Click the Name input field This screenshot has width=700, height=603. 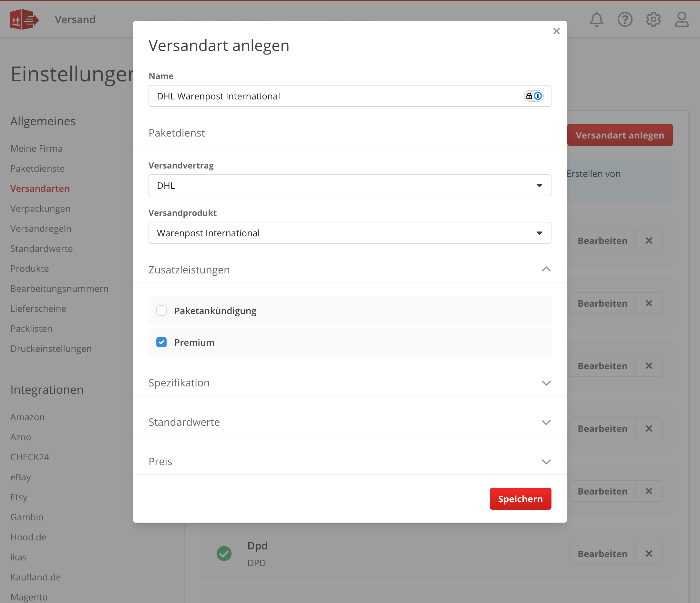click(350, 96)
